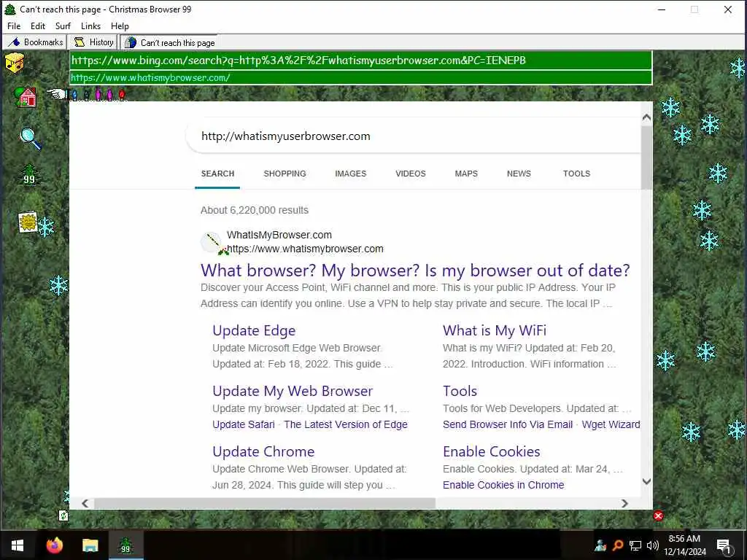Open the notification center icon
This screenshot has width=747, height=560.
click(724, 546)
